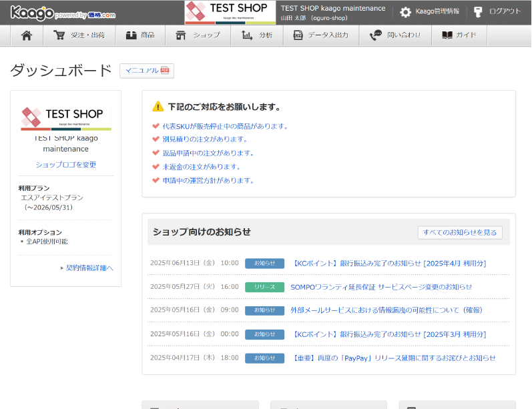Click the ダッシュボード page title

click(x=61, y=70)
